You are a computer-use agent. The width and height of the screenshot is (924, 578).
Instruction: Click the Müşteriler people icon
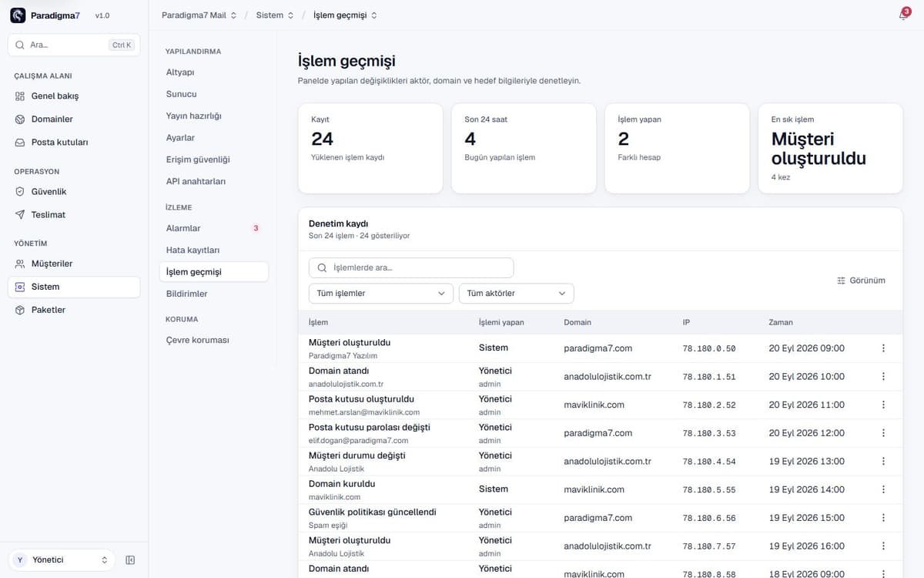click(x=20, y=264)
